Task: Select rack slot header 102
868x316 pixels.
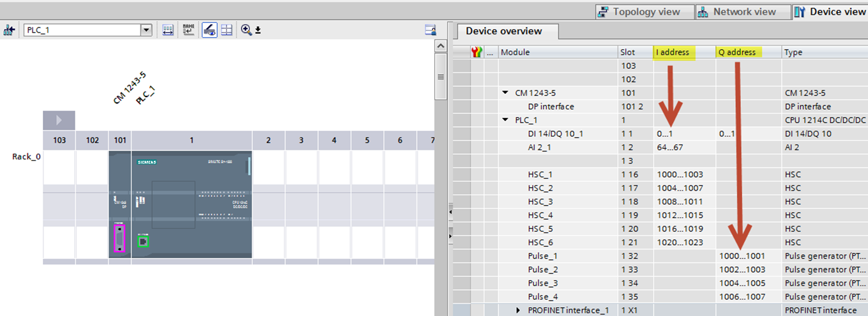Action: (92, 140)
